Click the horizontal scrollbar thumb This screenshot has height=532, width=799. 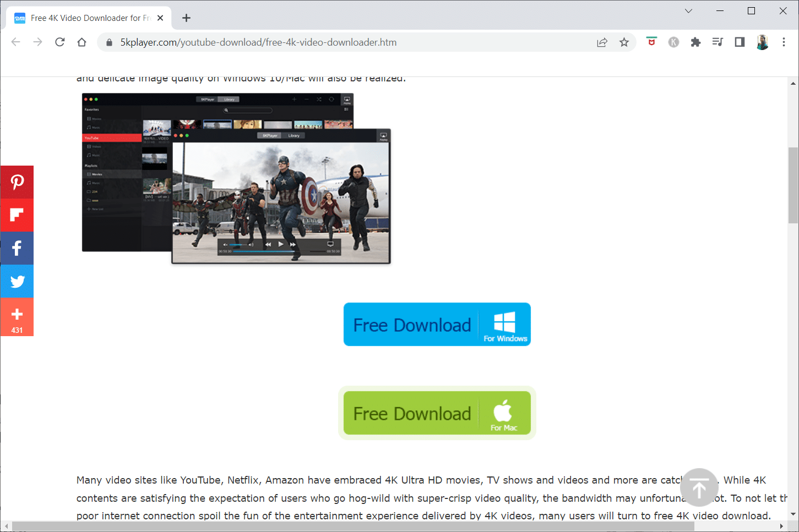tap(353, 526)
